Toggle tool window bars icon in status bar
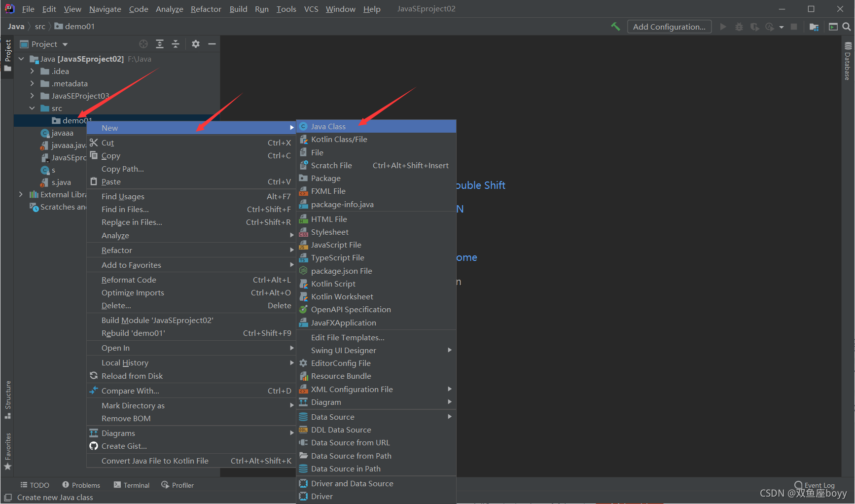The width and height of the screenshot is (855, 504). 8,497
